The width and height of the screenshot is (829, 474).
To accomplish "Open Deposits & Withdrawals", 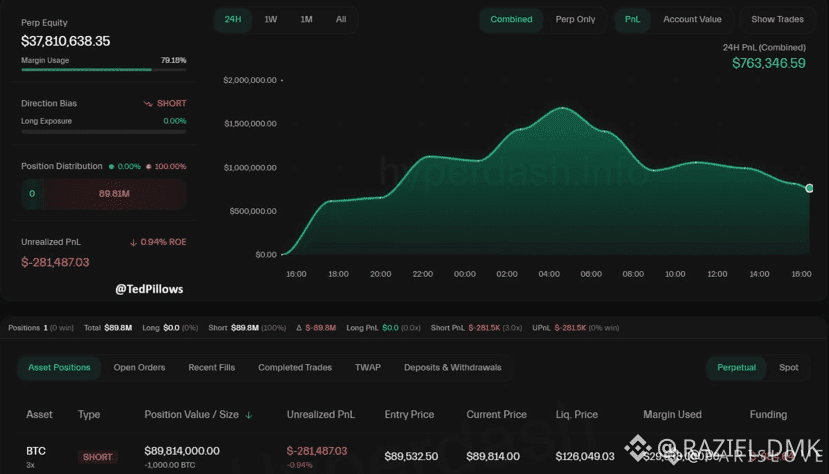I will (453, 368).
